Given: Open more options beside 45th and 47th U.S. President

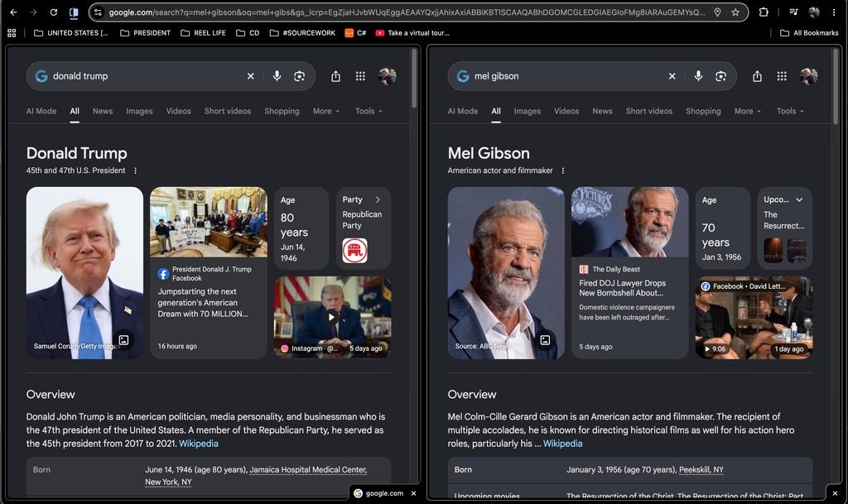Looking at the screenshot, I should (x=135, y=170).
